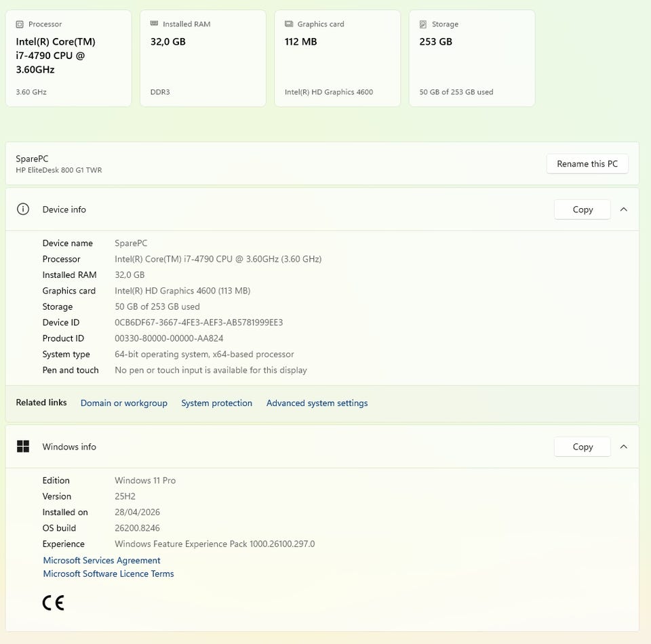Click the Storage drive icon
This screenshot has width=651, height=644.
click(x=423, y=24)
